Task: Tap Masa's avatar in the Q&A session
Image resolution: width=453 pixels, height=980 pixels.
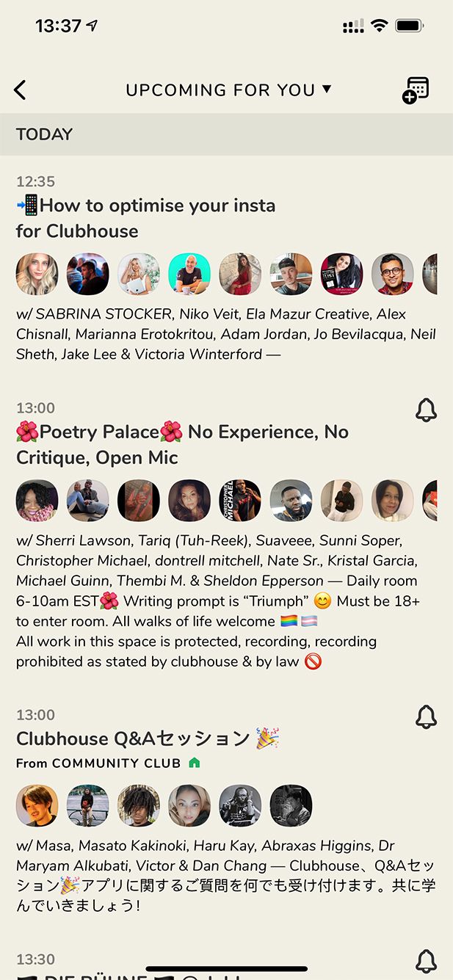Action: click(x=37, y=805)
